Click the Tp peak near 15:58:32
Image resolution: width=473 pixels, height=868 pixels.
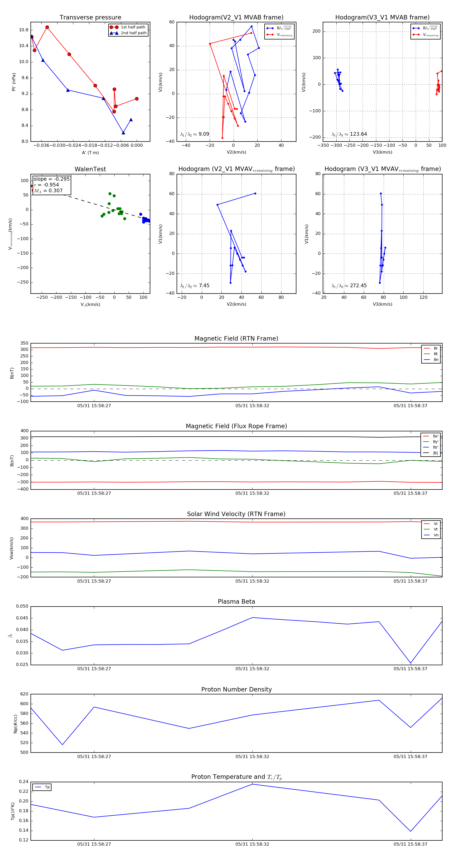252,784
